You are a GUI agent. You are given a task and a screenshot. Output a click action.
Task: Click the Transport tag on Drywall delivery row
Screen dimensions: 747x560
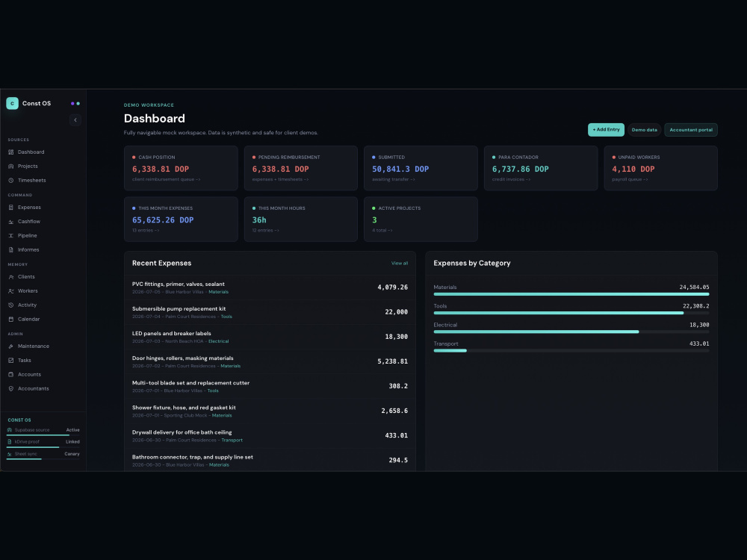pyautogui.click(x=232, y=440)
